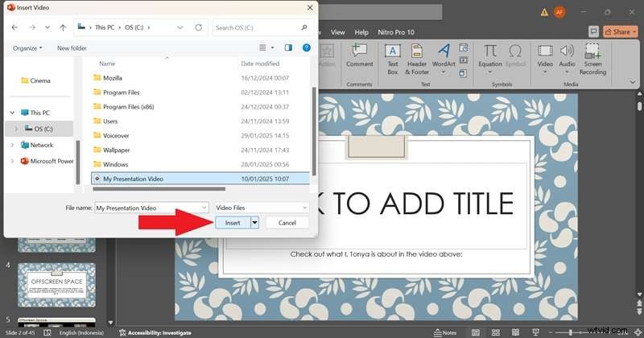Open account profile avatar
The image size is (644, 338).
coord(559,12)
